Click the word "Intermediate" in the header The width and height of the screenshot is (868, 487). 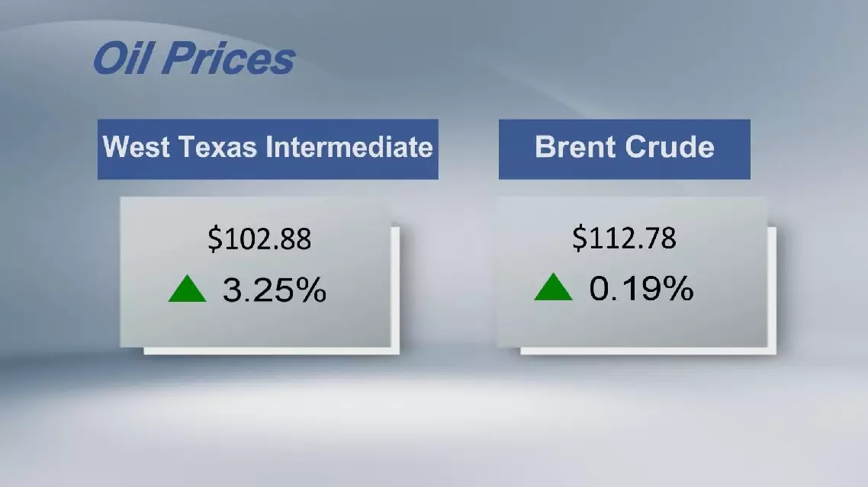coord(350,146)
